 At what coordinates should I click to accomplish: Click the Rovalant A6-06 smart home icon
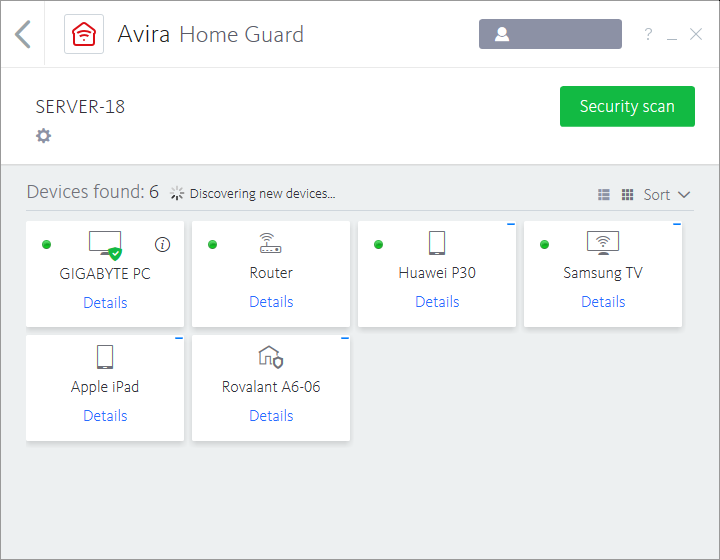point(271,357)
